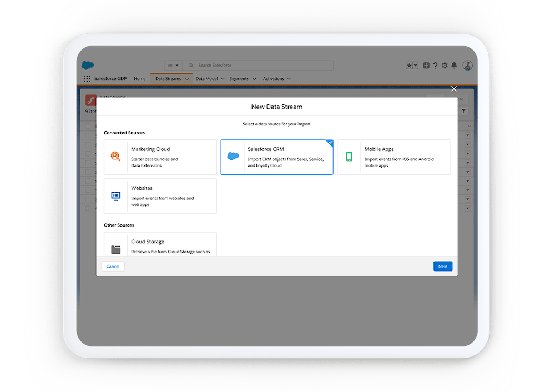Select the Mobile Apps source card
This screenshot has width=555, height=392.
coord(393,157)
